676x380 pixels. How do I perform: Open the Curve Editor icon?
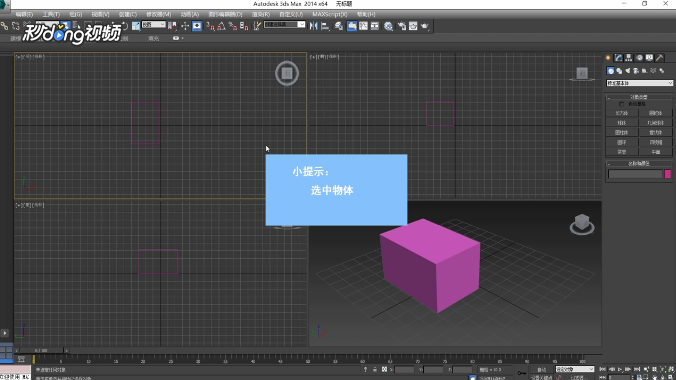click(363, 26)
